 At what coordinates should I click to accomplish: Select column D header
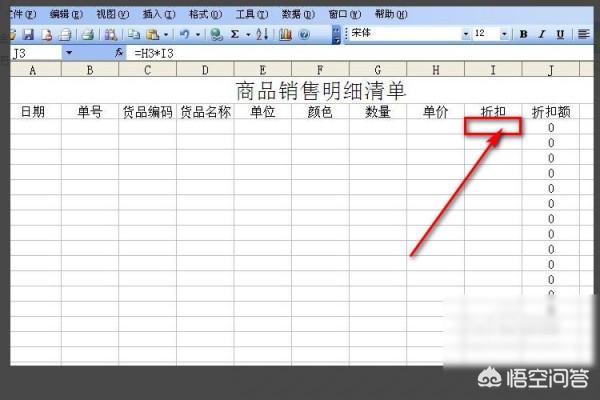[x=205, y=70]
